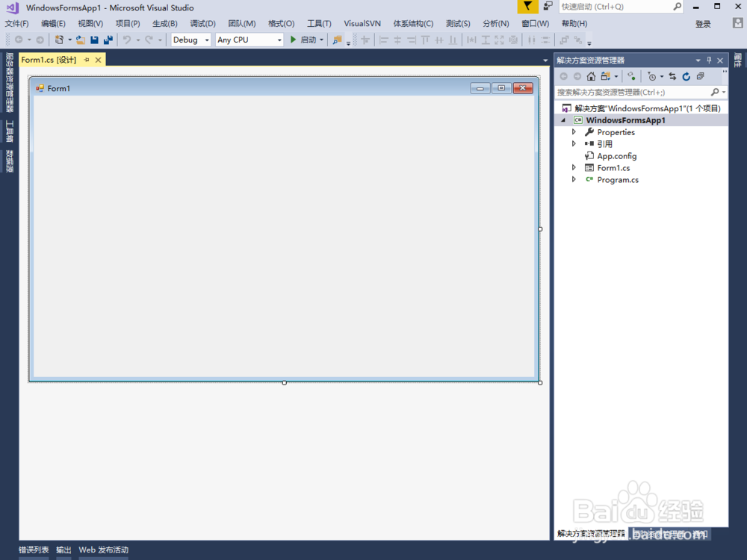Open the 格式(O) menu
This screenshot has width=747, height=560.
[281, 23]
